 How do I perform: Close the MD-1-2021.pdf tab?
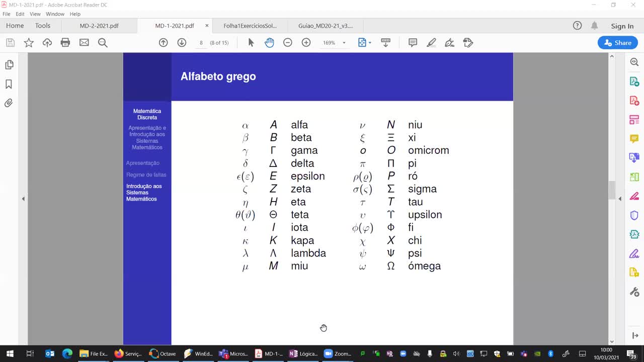coord(207,26)
